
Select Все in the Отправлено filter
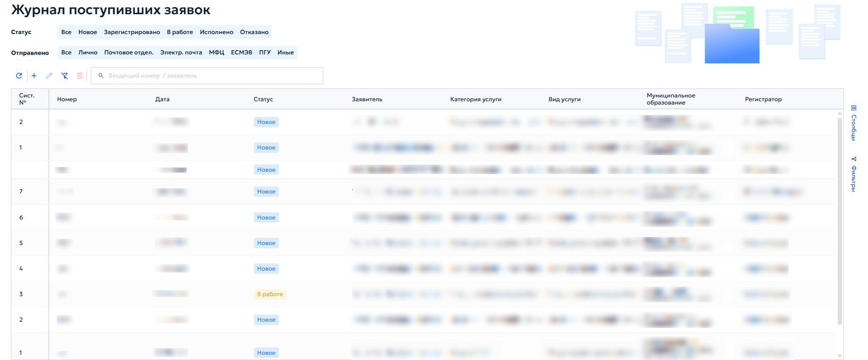67,53
